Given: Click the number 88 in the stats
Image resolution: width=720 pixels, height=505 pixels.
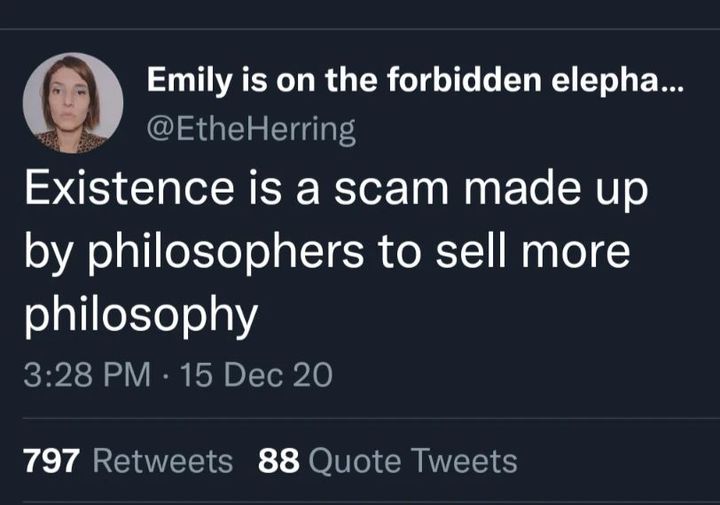Looking at the screenshot, I should click(x=279, y=461).
